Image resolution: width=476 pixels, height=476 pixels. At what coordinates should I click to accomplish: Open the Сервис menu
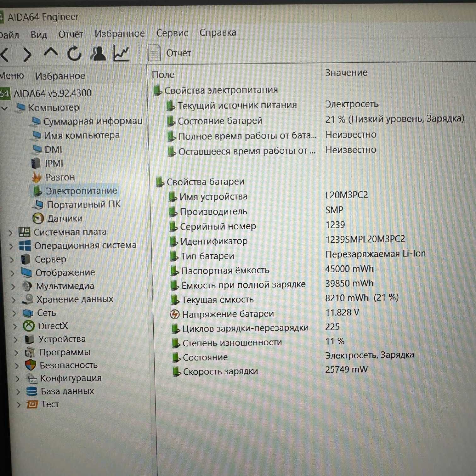click(172, 33)
